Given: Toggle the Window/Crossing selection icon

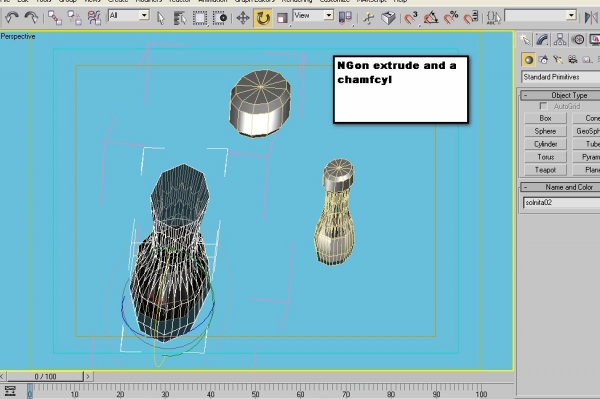Looking at the screenshot, I should [220, 18].
